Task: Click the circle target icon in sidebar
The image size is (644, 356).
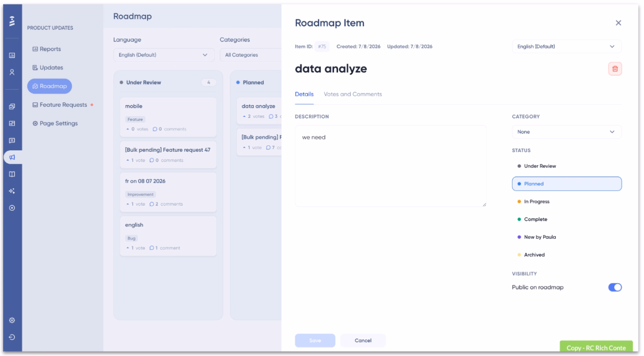Action: [13, 207]
